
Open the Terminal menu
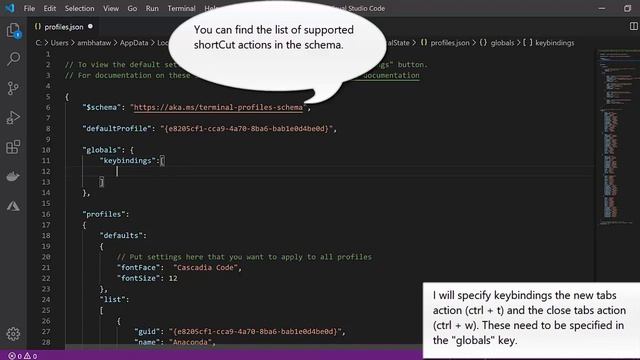click(181, 8)
